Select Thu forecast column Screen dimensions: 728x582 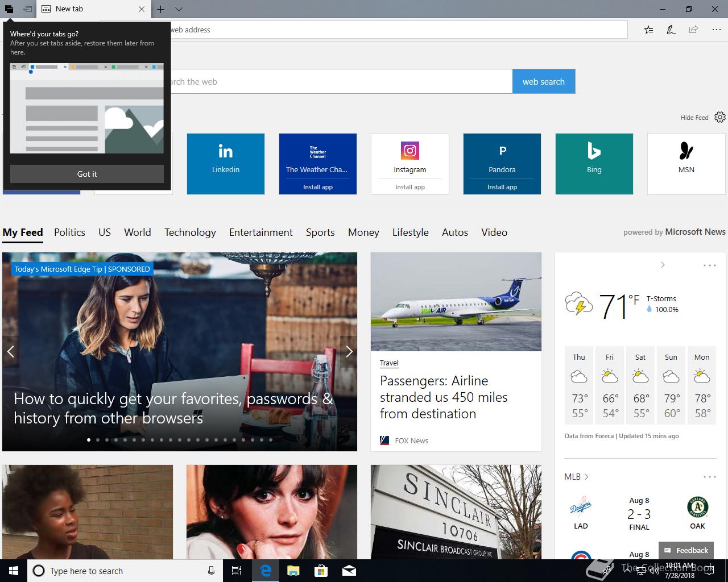[x=579, y=385]
